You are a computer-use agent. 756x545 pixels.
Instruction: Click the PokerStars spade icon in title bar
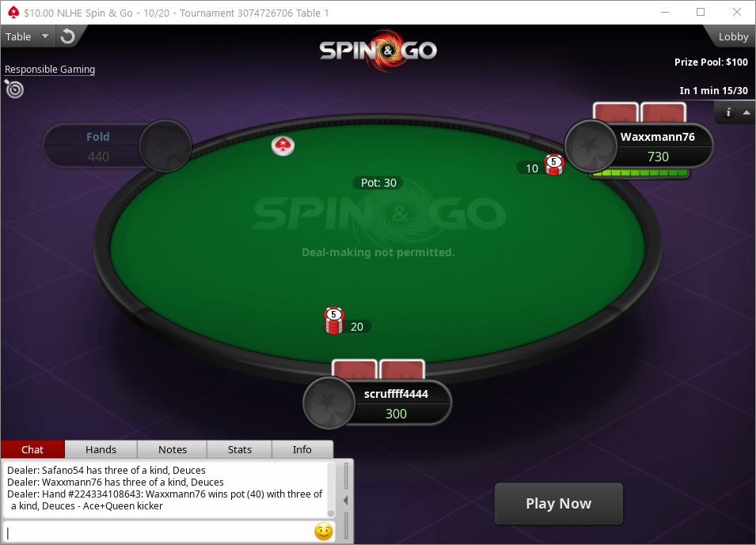coord(13,13)
